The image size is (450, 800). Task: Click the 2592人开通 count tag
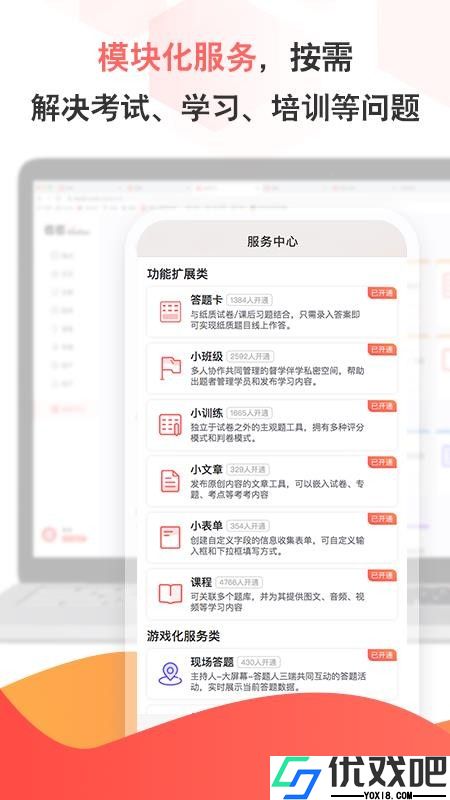click(x=252, y=357)
